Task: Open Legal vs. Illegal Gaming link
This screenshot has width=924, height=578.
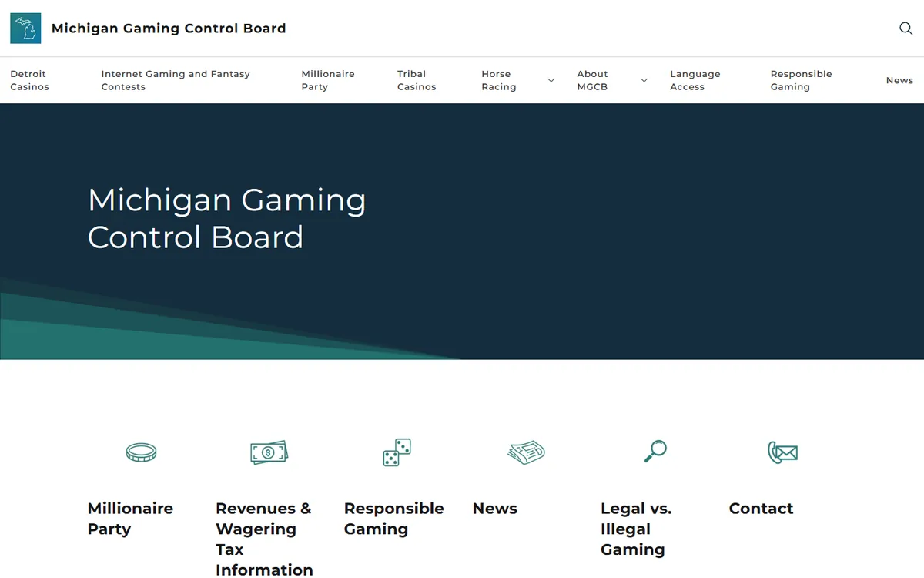Action: tap(636, 529)
